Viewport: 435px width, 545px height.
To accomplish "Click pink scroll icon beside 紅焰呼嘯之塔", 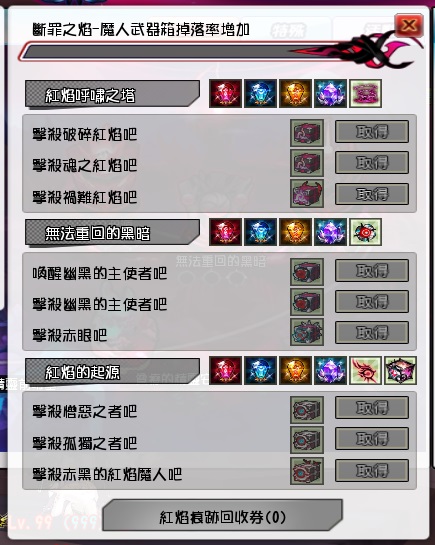I will [365, 93].
